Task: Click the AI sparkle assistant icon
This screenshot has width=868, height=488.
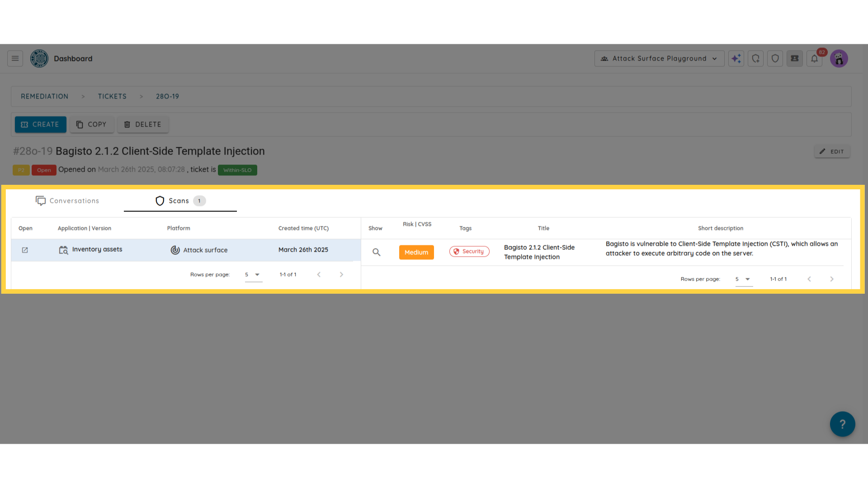Action: [x=736, y=58]
